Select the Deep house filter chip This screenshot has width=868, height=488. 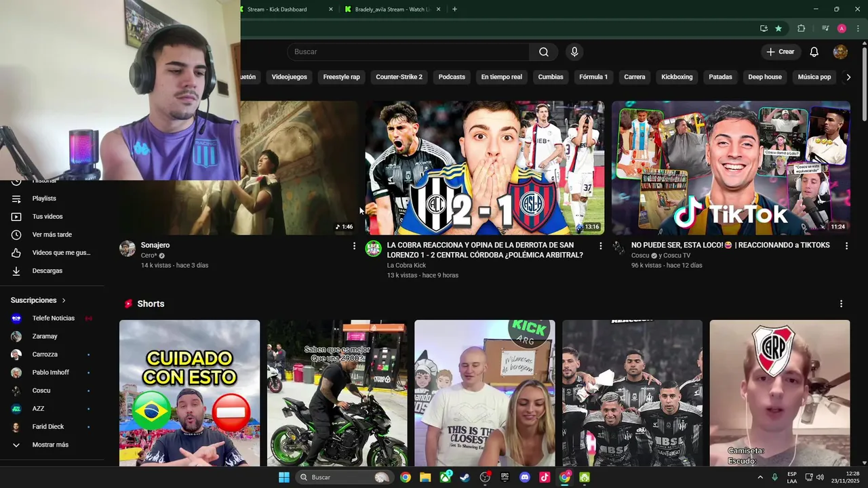(x=765, y=77)
